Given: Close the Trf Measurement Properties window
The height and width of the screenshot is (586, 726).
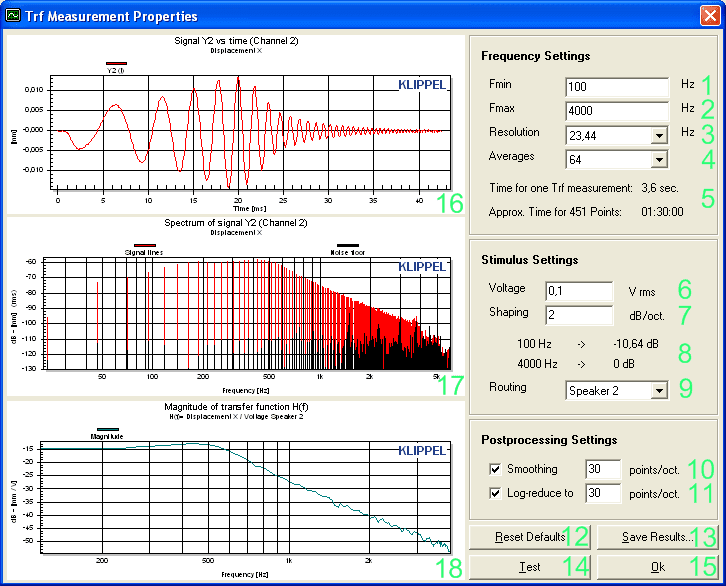Looking at the screenshot, I should pos(709,15).
